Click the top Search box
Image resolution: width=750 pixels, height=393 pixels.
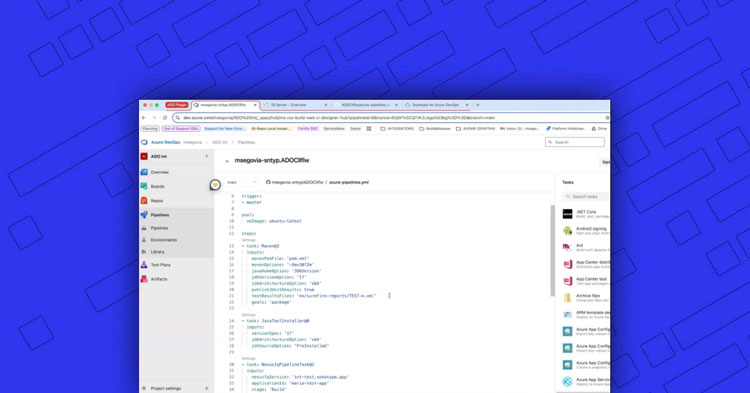point(574,142)
